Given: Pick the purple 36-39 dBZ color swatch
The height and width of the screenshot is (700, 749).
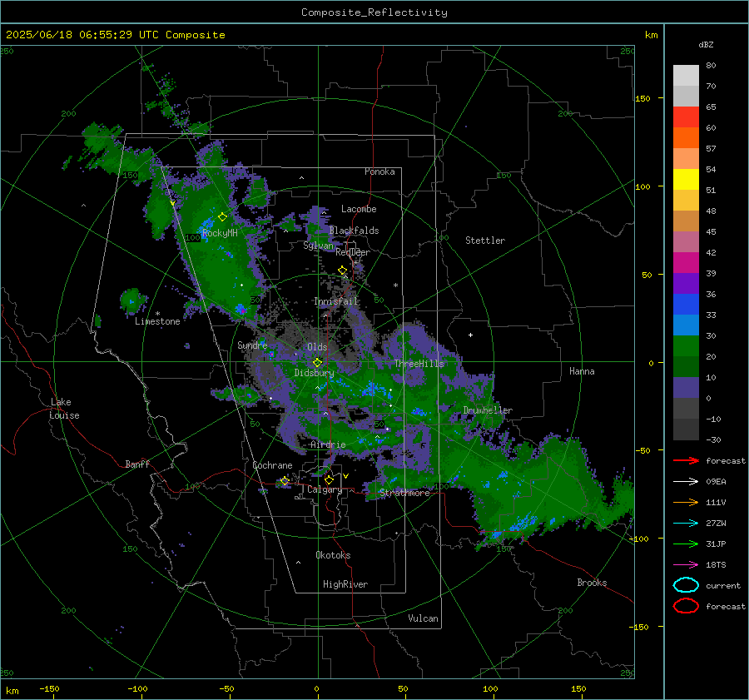Looking at the screenshot, I should click(x=686, y=283).
